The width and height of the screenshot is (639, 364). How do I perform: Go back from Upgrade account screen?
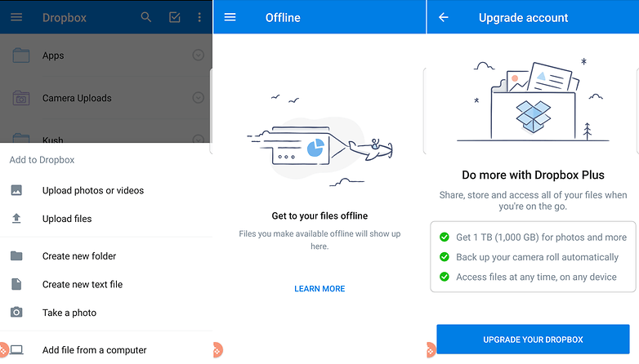click(444, 17)
